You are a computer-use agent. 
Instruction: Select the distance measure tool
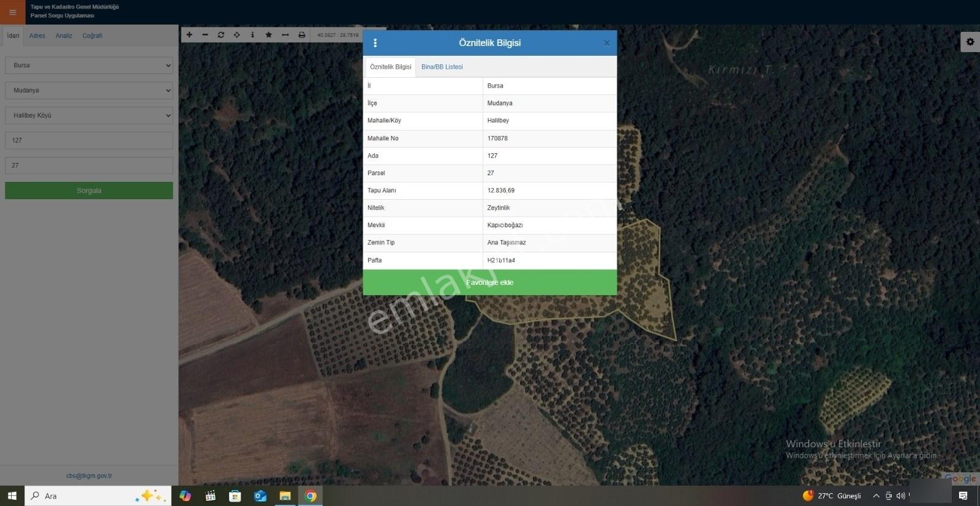tap(285, 35)
